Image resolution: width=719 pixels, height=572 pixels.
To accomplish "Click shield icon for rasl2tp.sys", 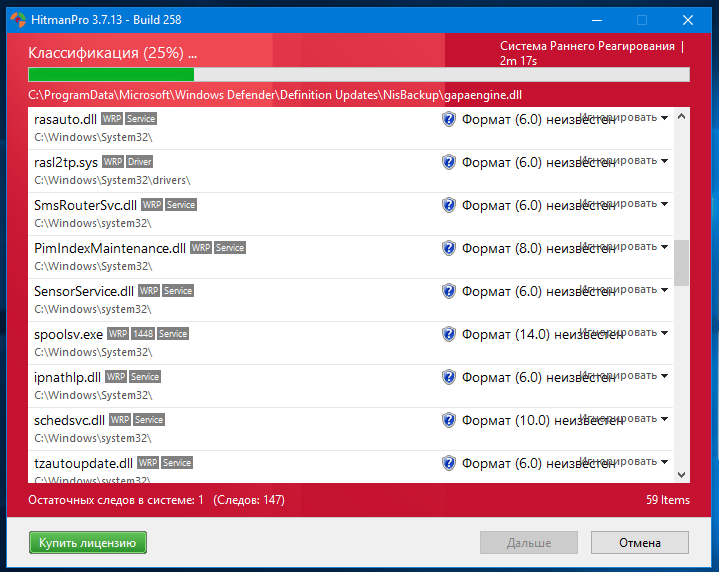I will coord(448,162).
